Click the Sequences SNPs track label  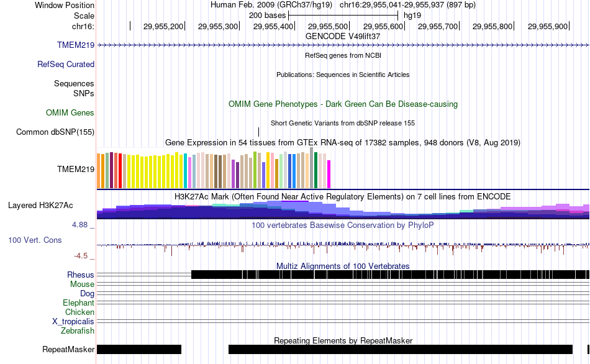point(74,88)
